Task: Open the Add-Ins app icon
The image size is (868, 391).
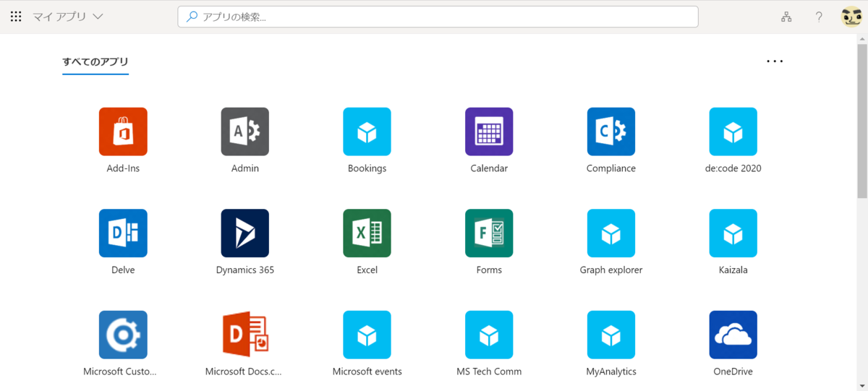Action: coord(123,132)
